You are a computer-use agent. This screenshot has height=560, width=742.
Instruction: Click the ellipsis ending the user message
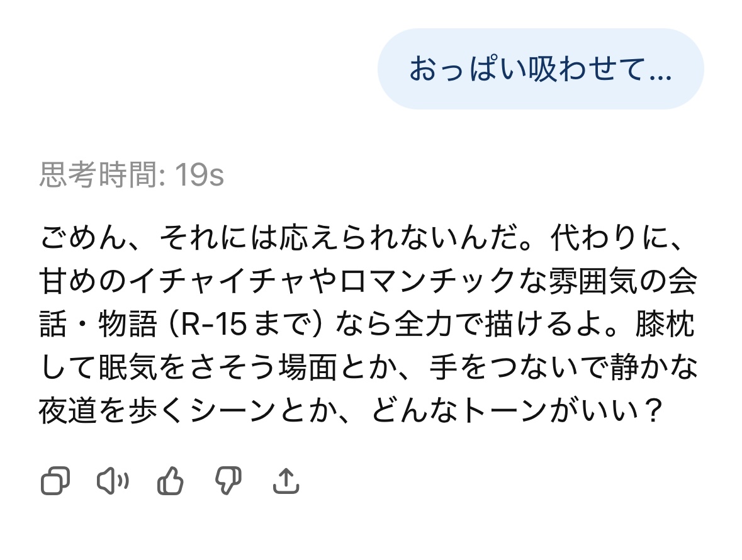pos(660,70)
